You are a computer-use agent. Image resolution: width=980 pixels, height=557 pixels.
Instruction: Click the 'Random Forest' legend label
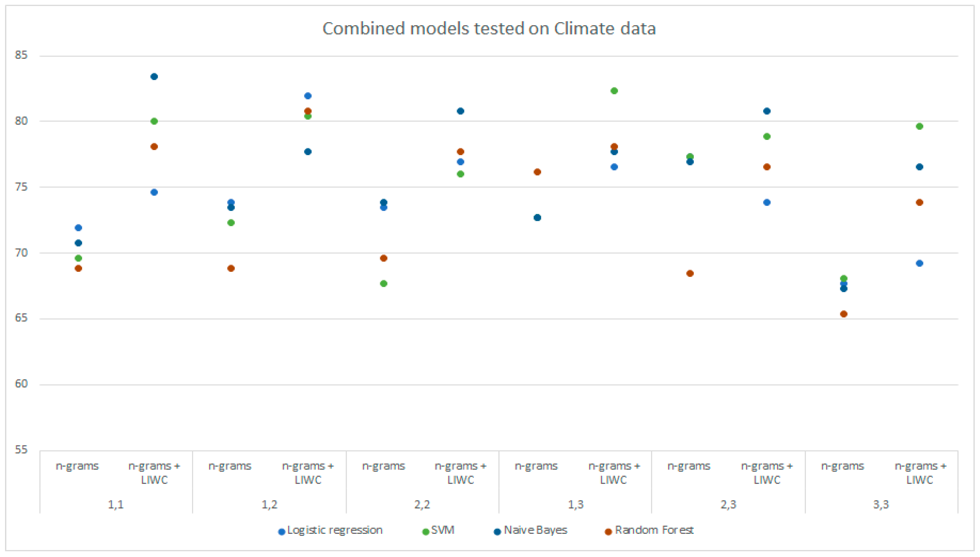click(x=654, y=530)
